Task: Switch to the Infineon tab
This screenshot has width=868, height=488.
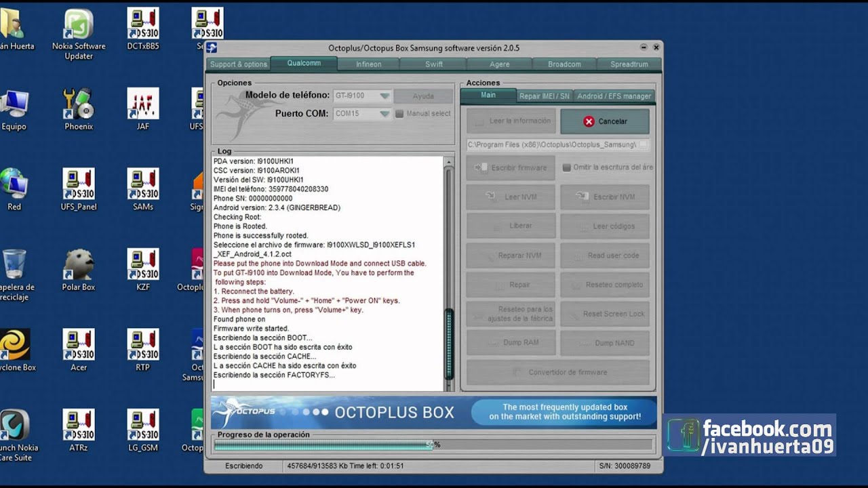Action: tap(369, 64)
